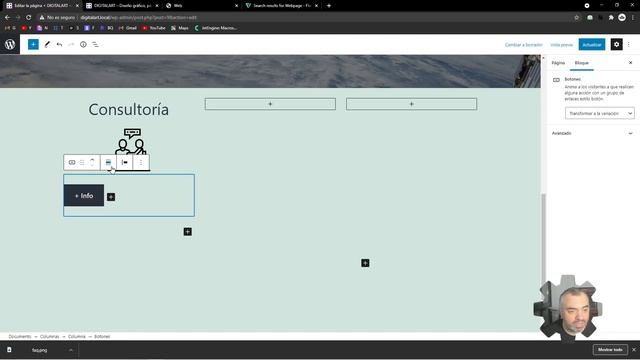The image size is (640, 360).
Task: Reload the current page
Action: (x=29, y=18)
